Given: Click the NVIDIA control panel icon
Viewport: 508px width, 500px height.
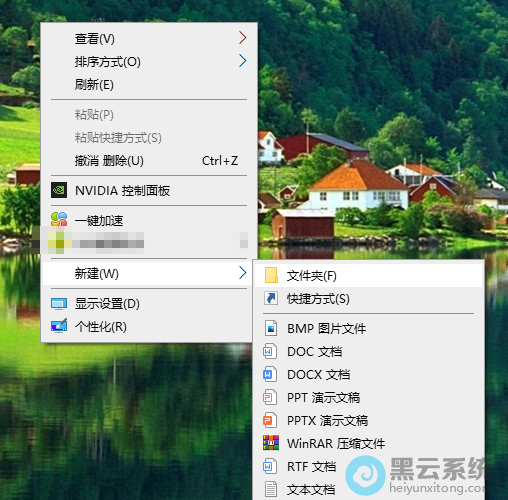Looking at the screenshot, I should [x=59, y=190].
